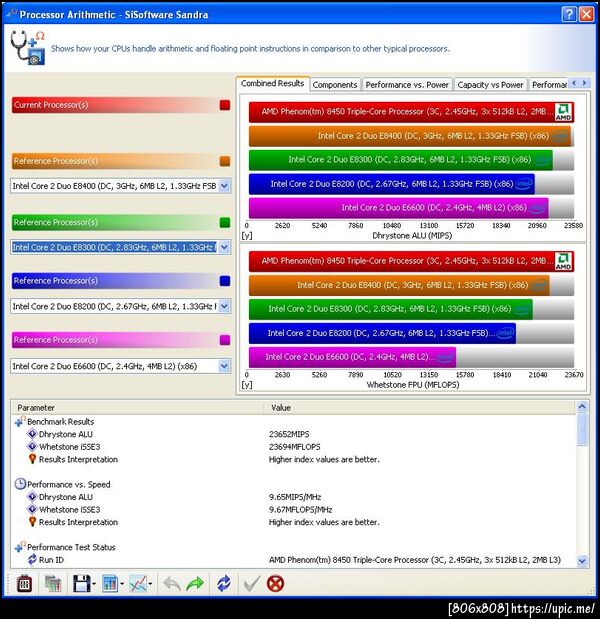Select the Performance Test Status row
The height and width of the screenshot is (619, 600).
click(x=294, y=547)
